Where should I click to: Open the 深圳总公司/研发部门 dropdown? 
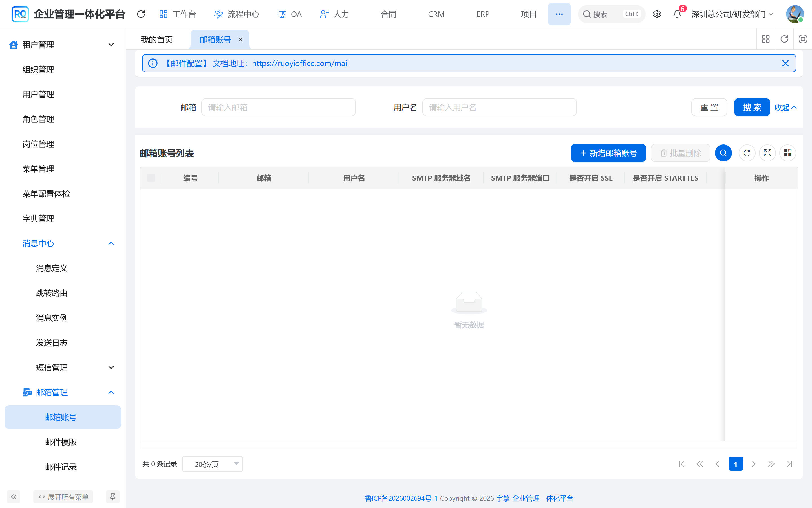pos(732,14)
